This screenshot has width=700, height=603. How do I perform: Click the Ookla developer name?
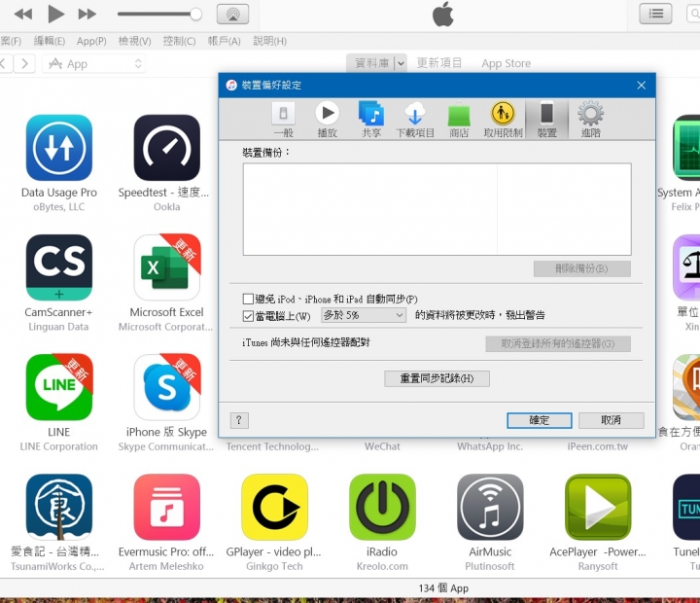pos(166,207)
